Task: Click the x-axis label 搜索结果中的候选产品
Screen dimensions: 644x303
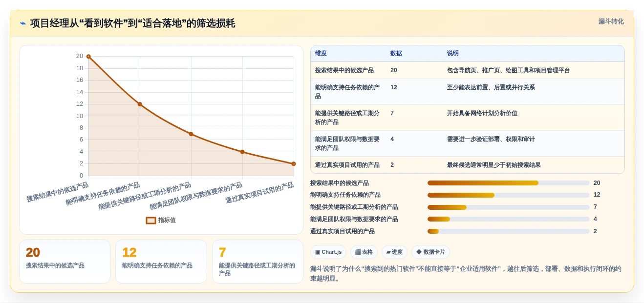Action: coord(58,192)
